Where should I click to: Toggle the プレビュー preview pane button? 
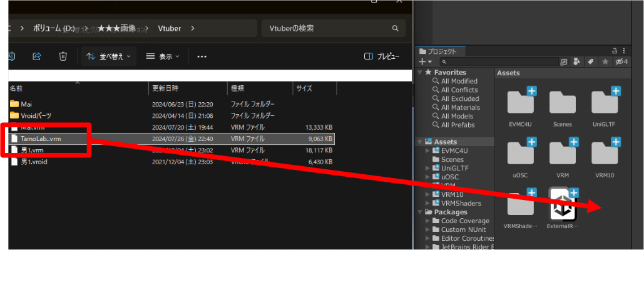[382, 57]
